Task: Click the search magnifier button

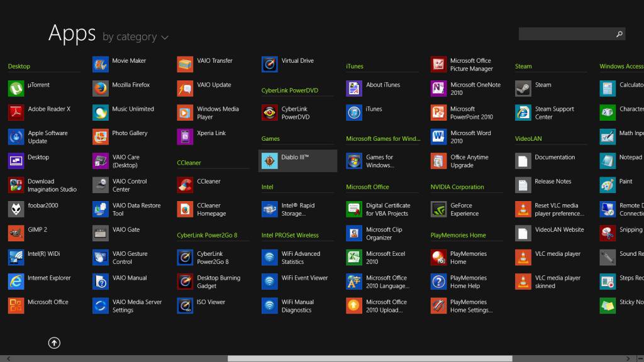Action: click(x=619, y=34)
